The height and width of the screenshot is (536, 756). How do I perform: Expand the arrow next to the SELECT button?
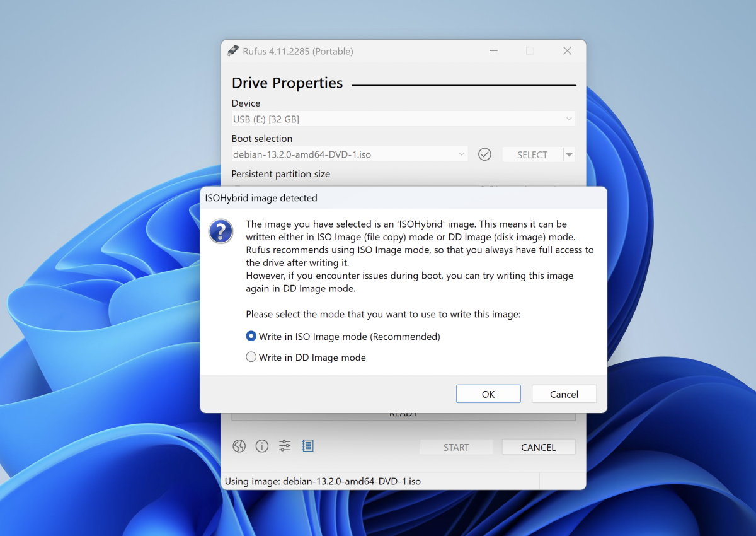[570, 154]
